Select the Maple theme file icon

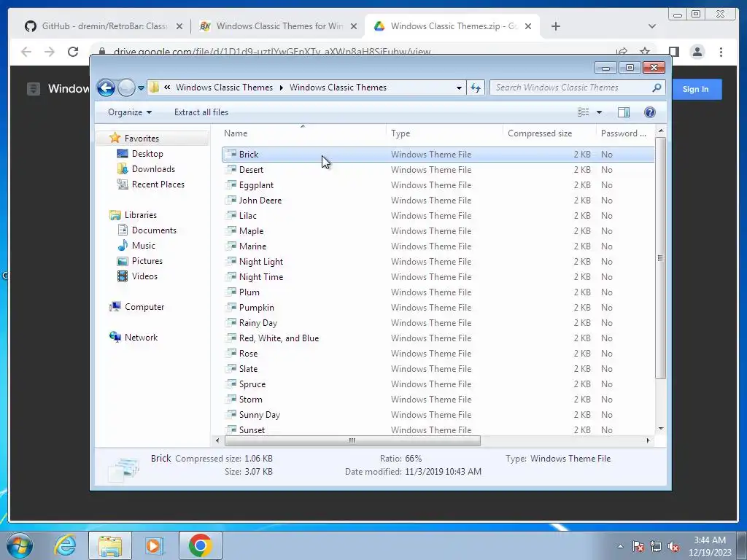click(231, 230)
